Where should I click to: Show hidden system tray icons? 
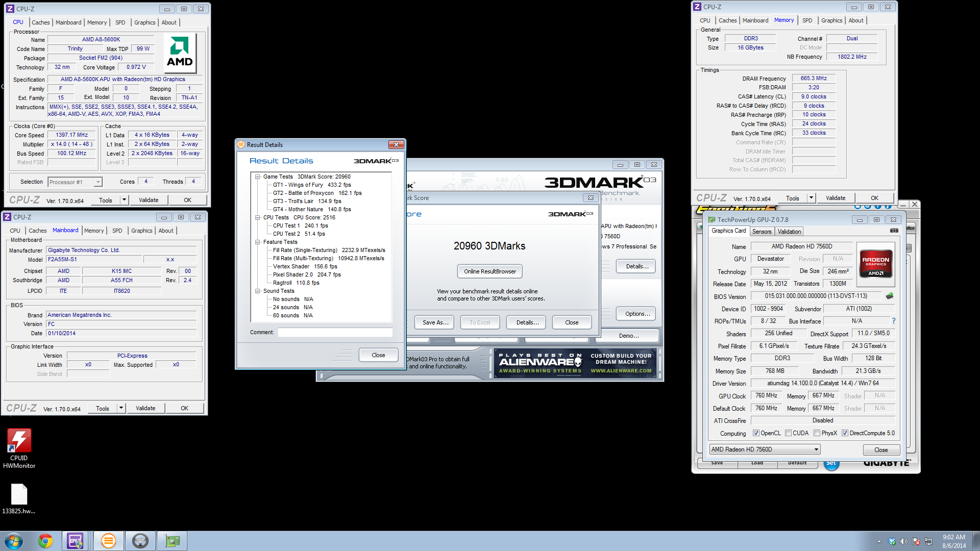click(879, 541)
